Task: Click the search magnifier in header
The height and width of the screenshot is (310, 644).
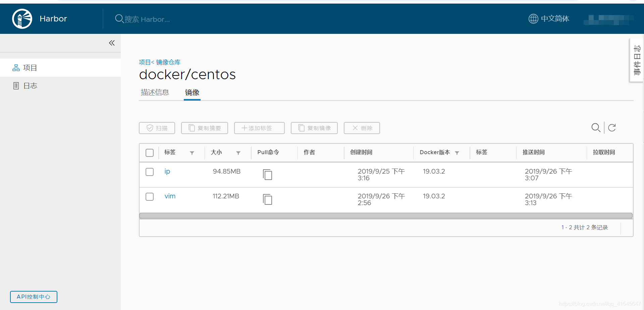Action: 119,19
